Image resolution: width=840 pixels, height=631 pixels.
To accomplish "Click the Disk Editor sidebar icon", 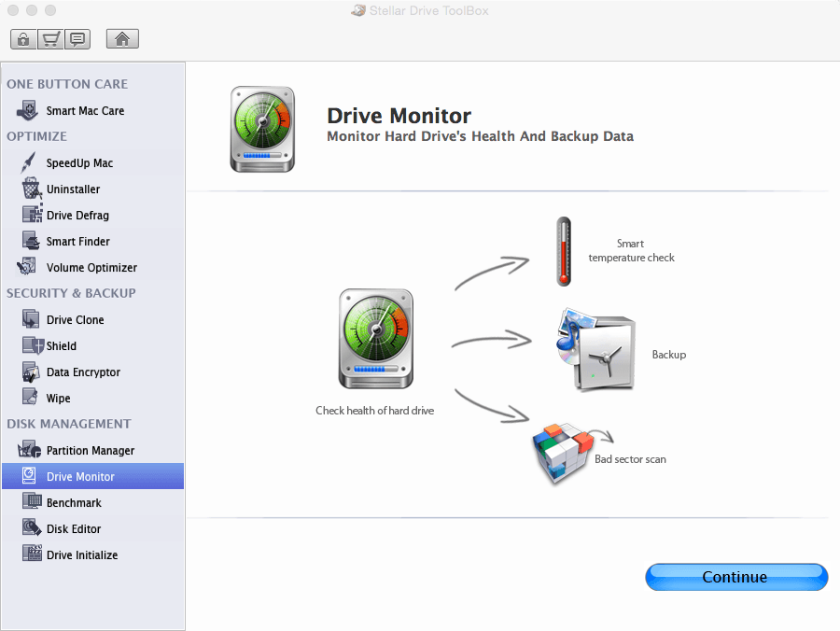I will point(32,527).
